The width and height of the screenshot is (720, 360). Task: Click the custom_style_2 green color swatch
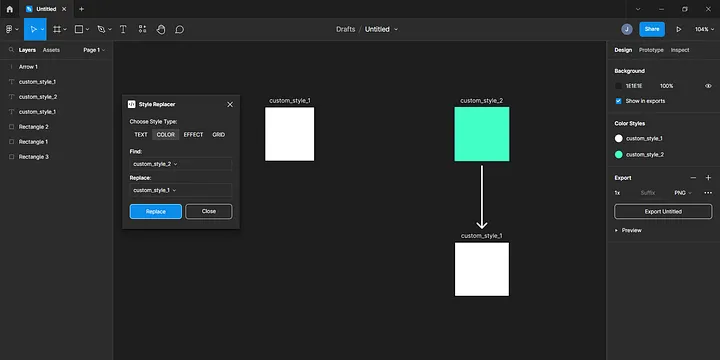(x=619, y=155)
